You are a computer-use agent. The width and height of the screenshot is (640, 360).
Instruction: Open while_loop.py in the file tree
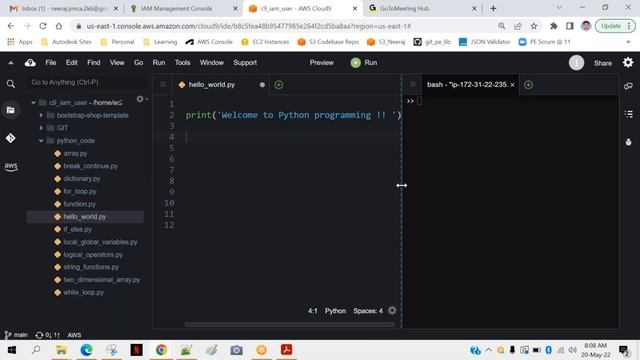pyautogui.click(x=83, y=293)
